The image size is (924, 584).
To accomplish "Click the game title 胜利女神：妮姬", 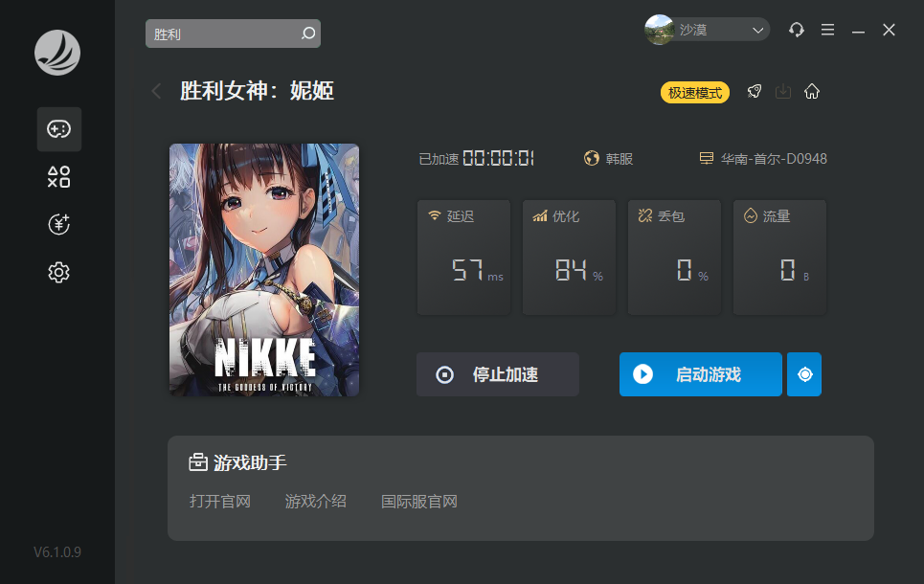I will [257, 91].
